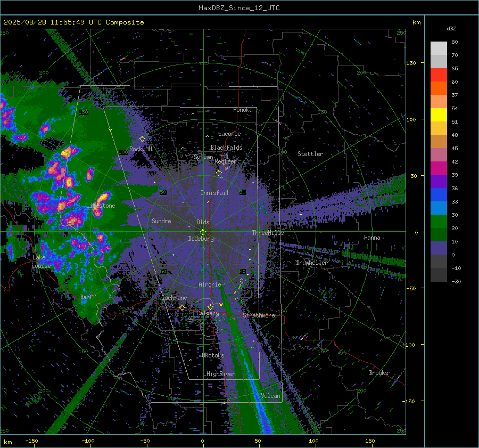The width and height of the screenshot is (479, 448).
Task: Click the -30 value in dBZ legend
Action: coord(456,281)
